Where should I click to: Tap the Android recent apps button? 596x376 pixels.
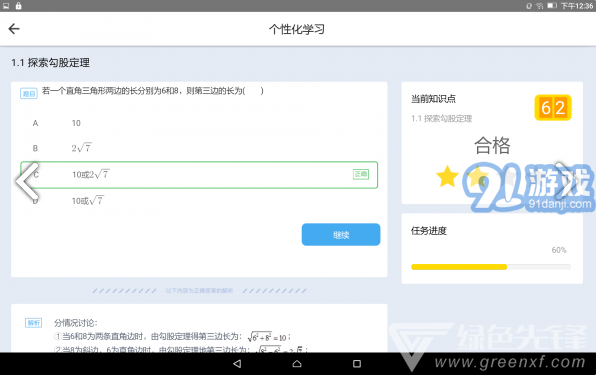point(357,364)
